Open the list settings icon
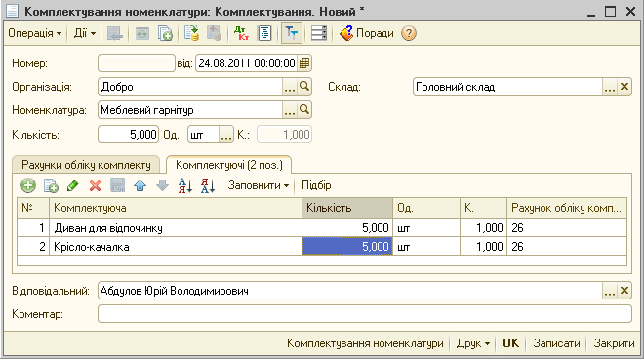The image size is (644, 359). (319, 33)
